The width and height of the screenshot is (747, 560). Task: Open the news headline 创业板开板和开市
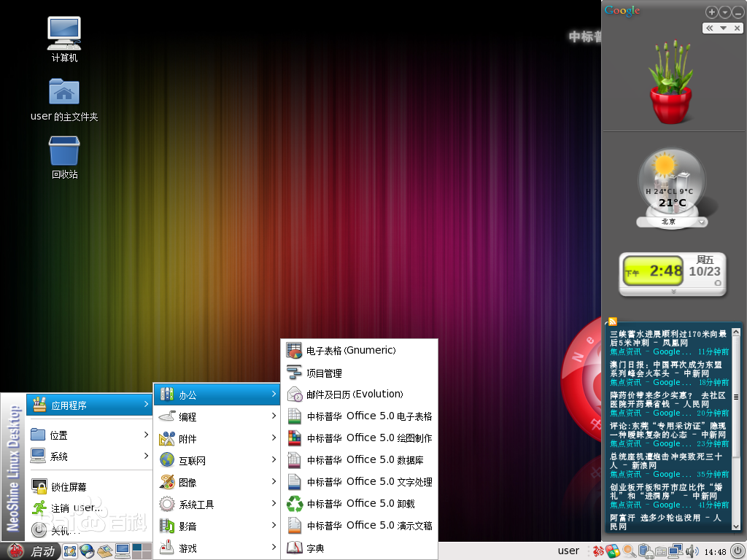pos(666,491)
